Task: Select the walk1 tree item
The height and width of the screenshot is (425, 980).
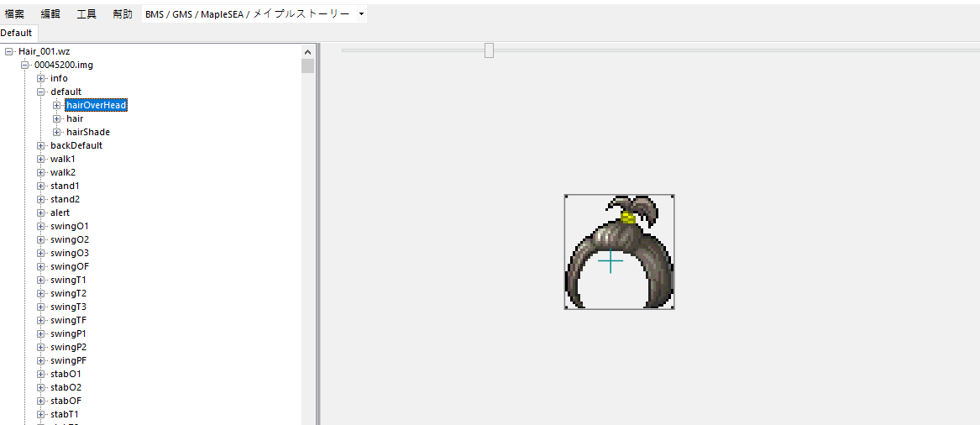Action: pos(62,160)
